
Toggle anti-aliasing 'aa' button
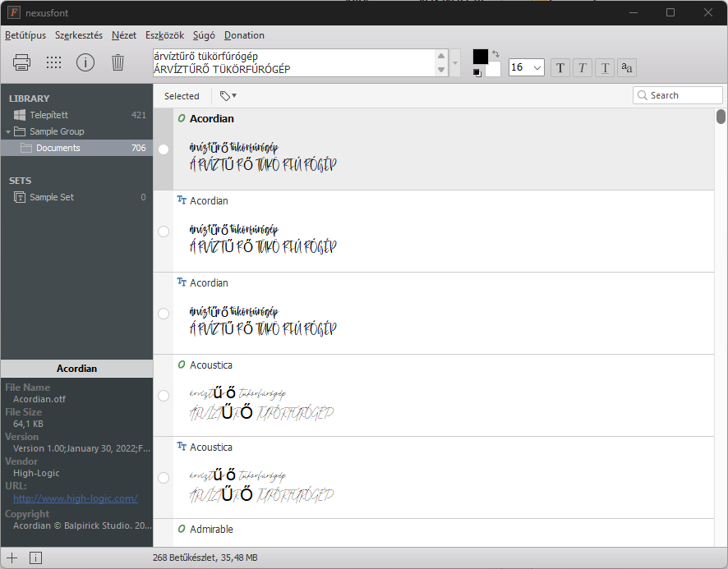coord(627,68)
